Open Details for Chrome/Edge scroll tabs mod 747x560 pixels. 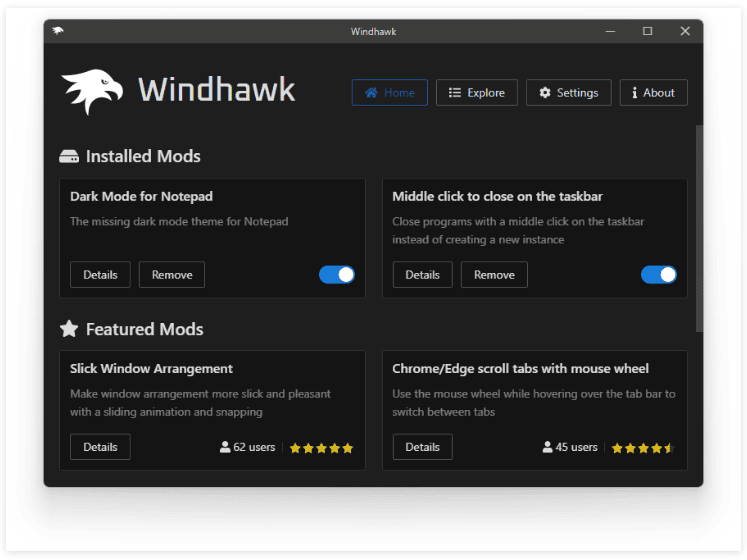coord(423,447)
